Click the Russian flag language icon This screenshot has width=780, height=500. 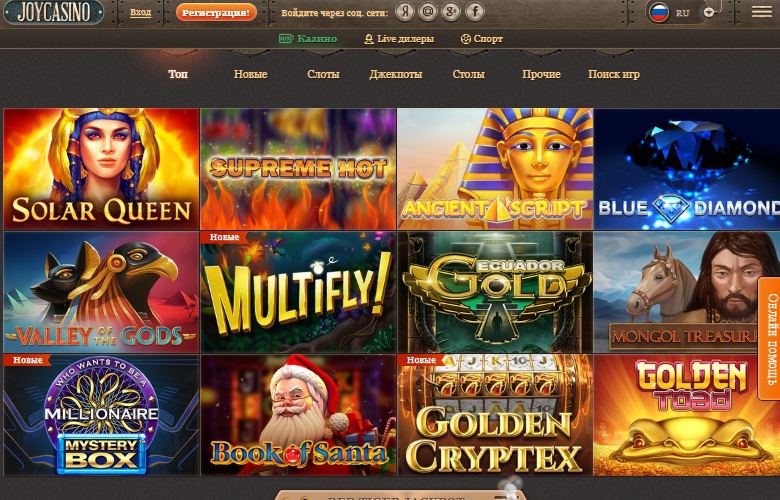point(659,12)
